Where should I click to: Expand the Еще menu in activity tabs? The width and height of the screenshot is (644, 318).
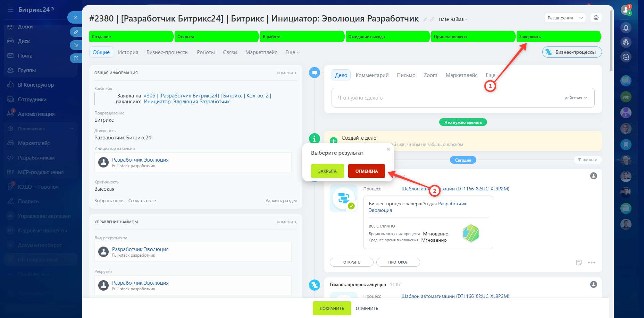coord(493,75)
